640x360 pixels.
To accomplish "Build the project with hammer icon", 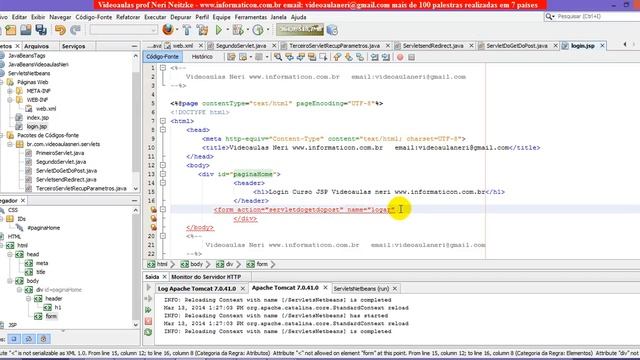I will point(187,30).
